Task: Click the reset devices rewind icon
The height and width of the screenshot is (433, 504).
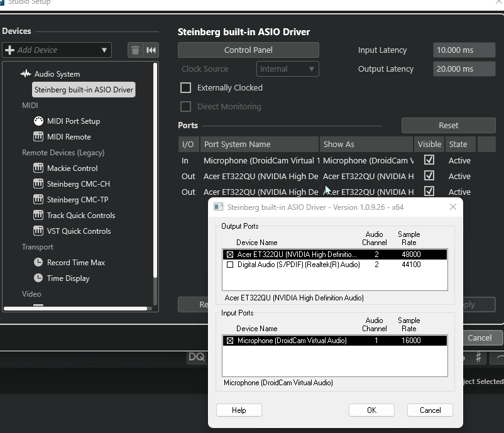Action: [x=151, y=50]
